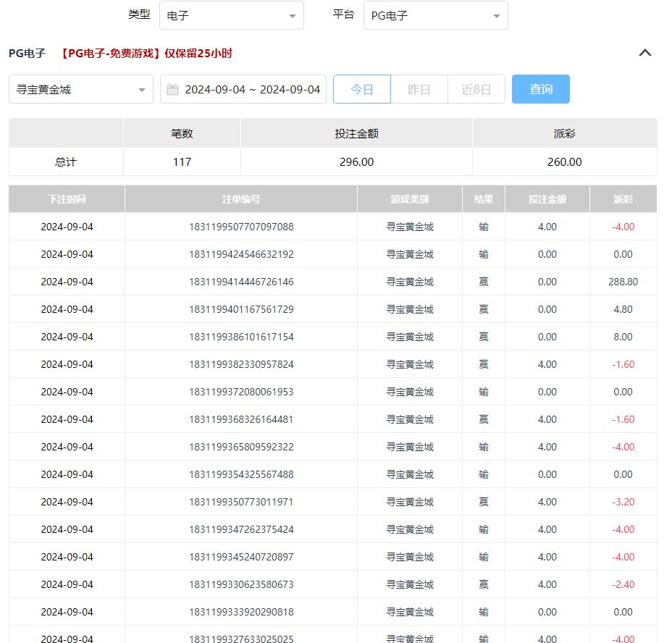Click bet number 1831199507707097088
672x643 pixels.
click(x=241, y=227)
